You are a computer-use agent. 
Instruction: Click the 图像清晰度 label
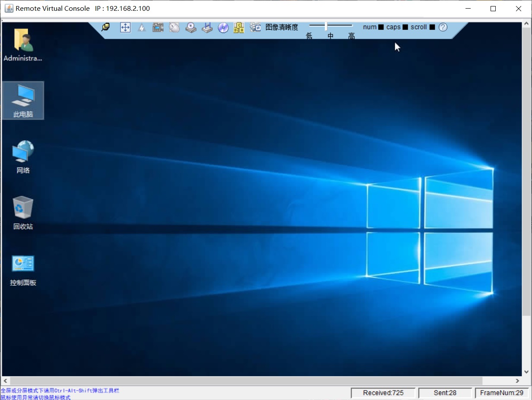point(282,27)
